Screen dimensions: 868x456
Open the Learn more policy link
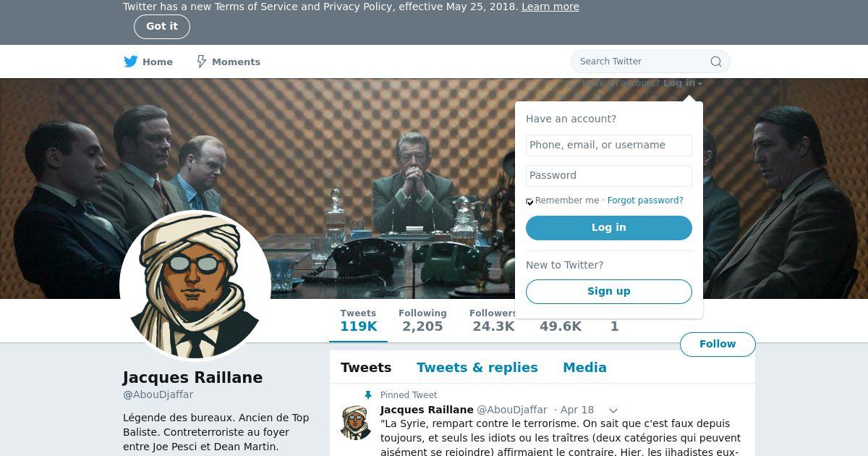[550, 7]
